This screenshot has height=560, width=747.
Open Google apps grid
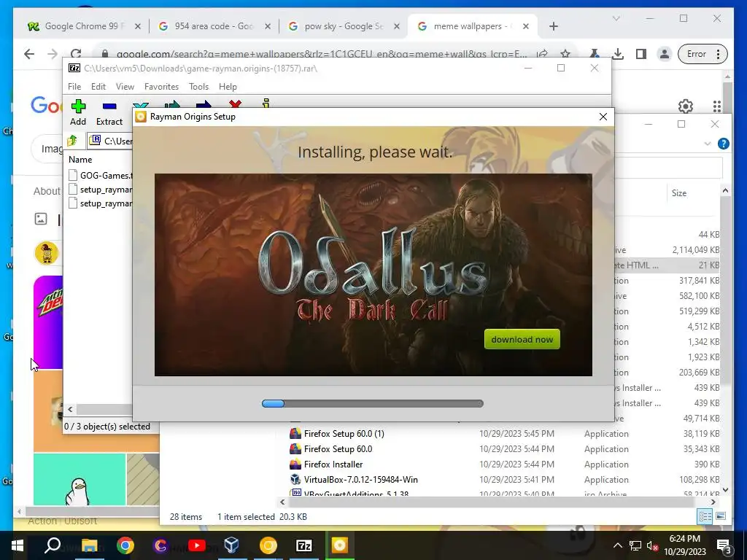point(716,106)
